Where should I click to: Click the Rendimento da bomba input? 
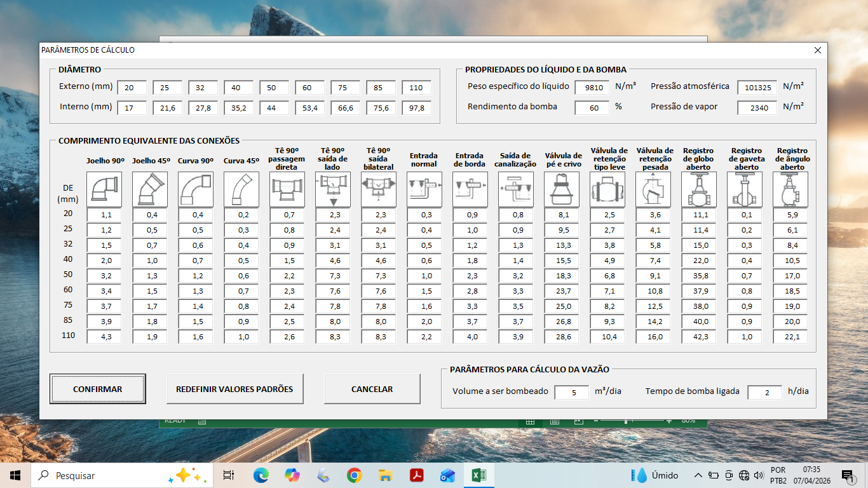click(x=592, y=108)
